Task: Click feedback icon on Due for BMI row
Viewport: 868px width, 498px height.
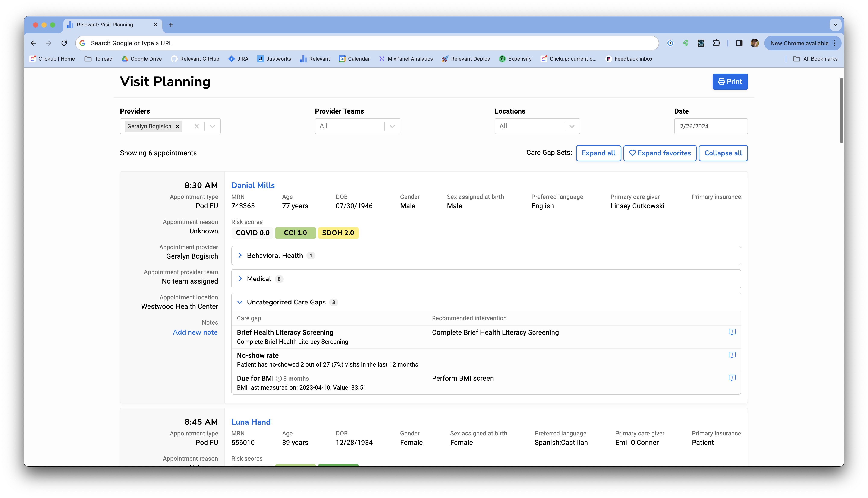Action: [x=732, y=378]
